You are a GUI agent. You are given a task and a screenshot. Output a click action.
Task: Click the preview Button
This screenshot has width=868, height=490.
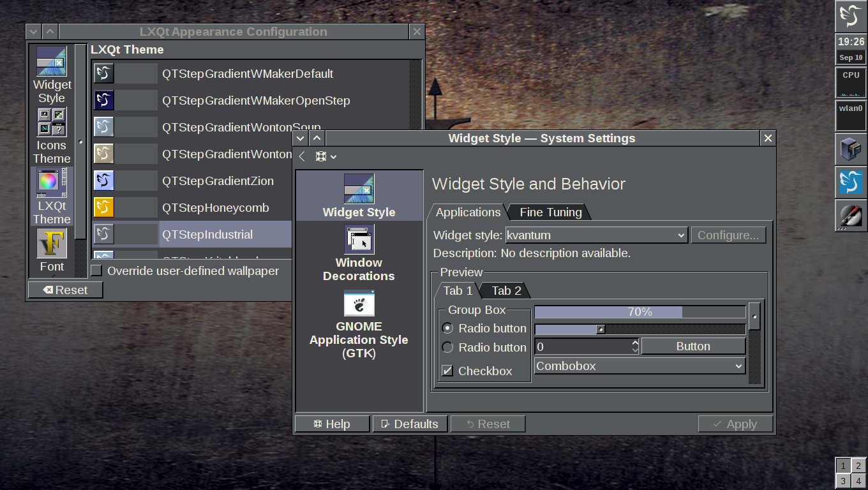point(693,346)
